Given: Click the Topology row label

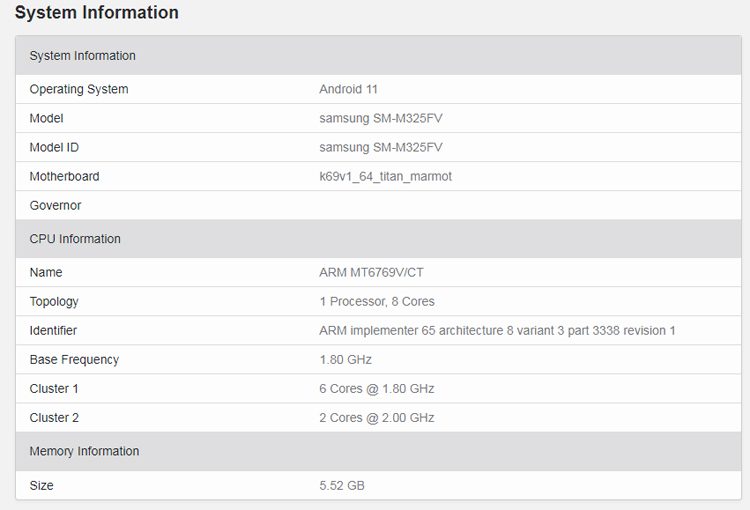Looking at the screenshot, I should click(54, 301).
